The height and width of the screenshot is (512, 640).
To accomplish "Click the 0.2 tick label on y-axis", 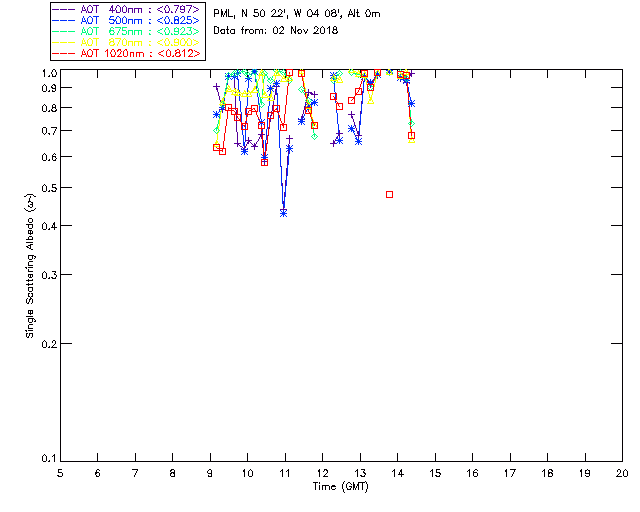I will point(45,343).
